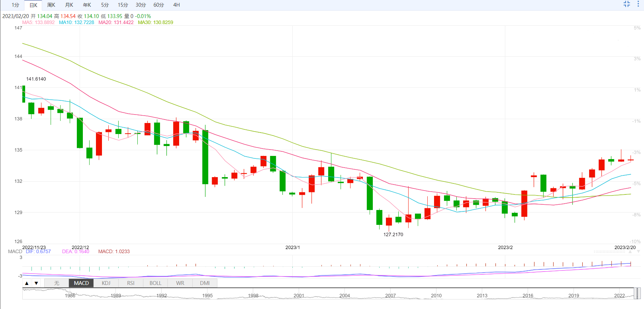This screenshot has width=644, height=309.
Task: Select the RSI indicator button
Action: 131,283
